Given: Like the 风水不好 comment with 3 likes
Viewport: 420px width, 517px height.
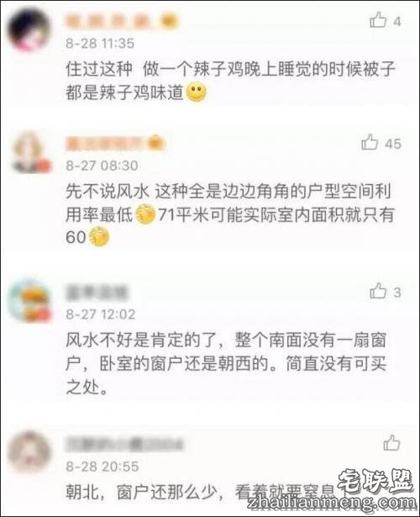Looking at the screenshot, I should pyautogui.click(x=378, y=291).
